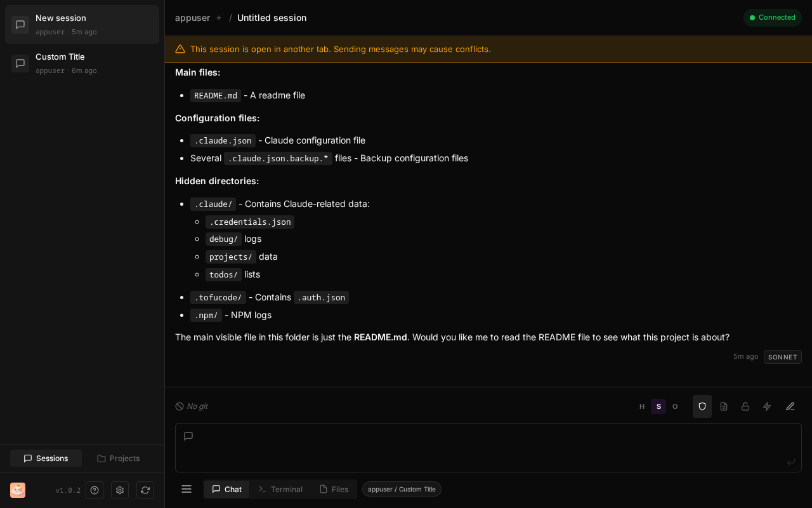Open help via the question mark icon
Screen dimensions: 812x508
click(x=95, y=490)
